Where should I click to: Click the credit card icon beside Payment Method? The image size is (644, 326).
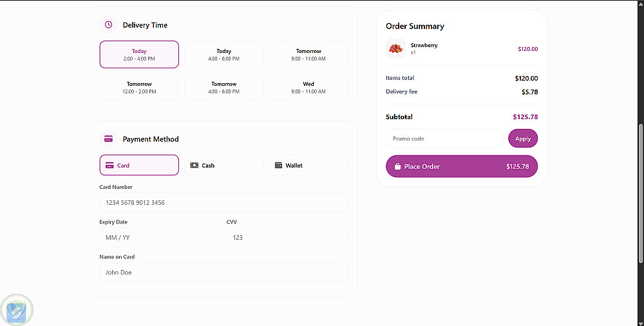tap(108, 139)
